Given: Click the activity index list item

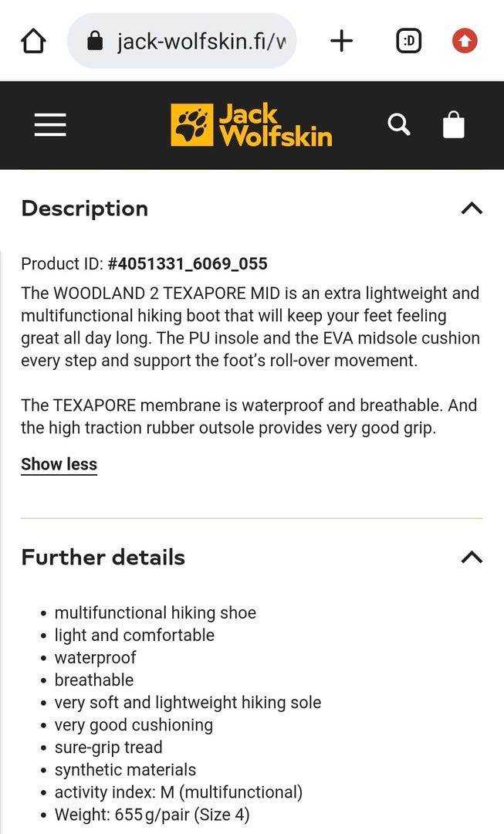Looking at the screenshot, I should 178,792.
